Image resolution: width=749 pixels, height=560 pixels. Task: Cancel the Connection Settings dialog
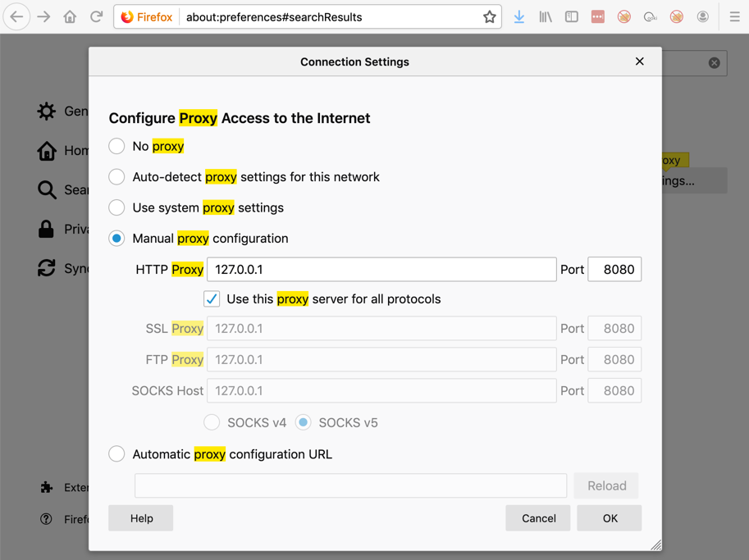(538, 518)
